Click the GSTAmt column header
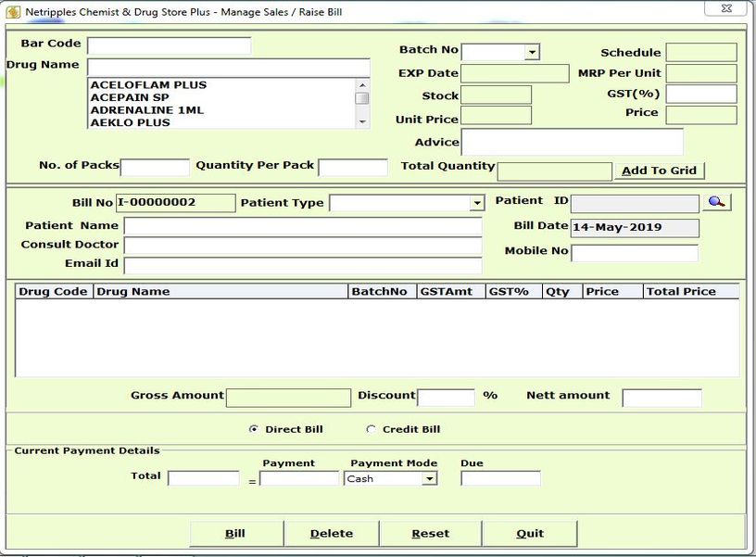The image size is (756, 557). coord(451,291)
